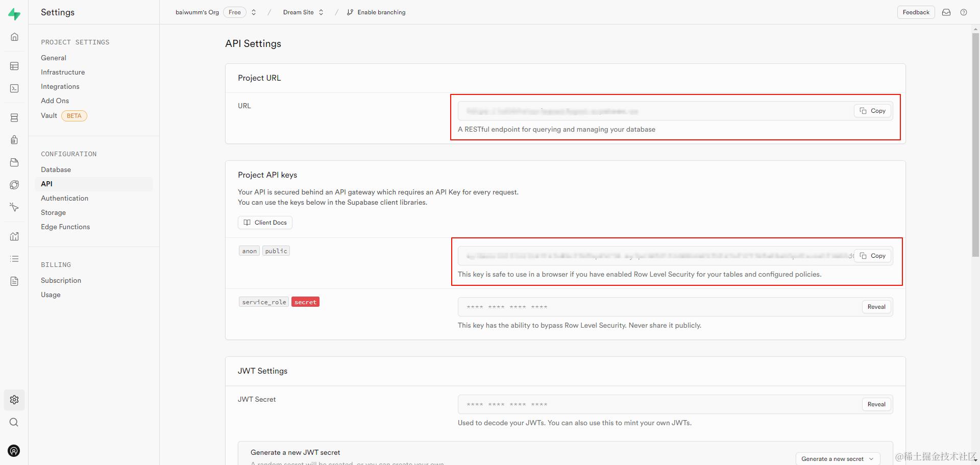The width and height of the screenshot is (980, 465).
Task: Click the BETA badge next to Vault
Action: [x=74, y=116]
